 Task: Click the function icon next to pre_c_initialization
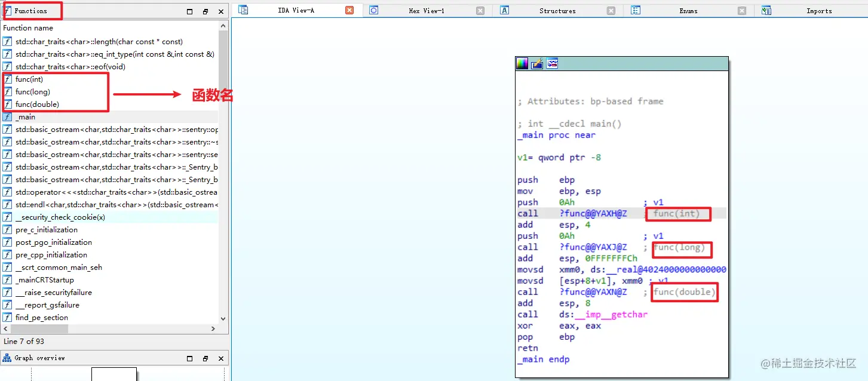(x=7, y=230)
